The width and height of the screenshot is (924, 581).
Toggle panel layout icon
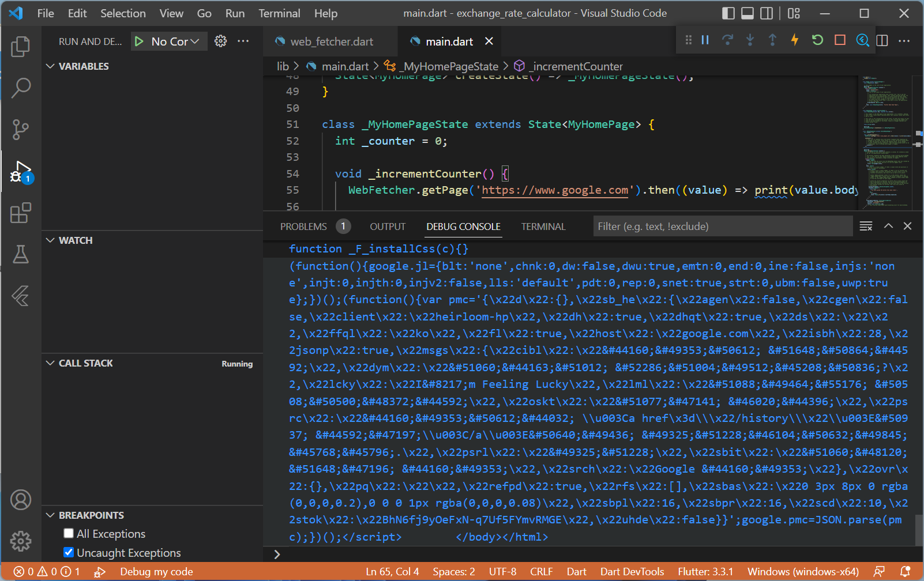click(x=748, y=13)
